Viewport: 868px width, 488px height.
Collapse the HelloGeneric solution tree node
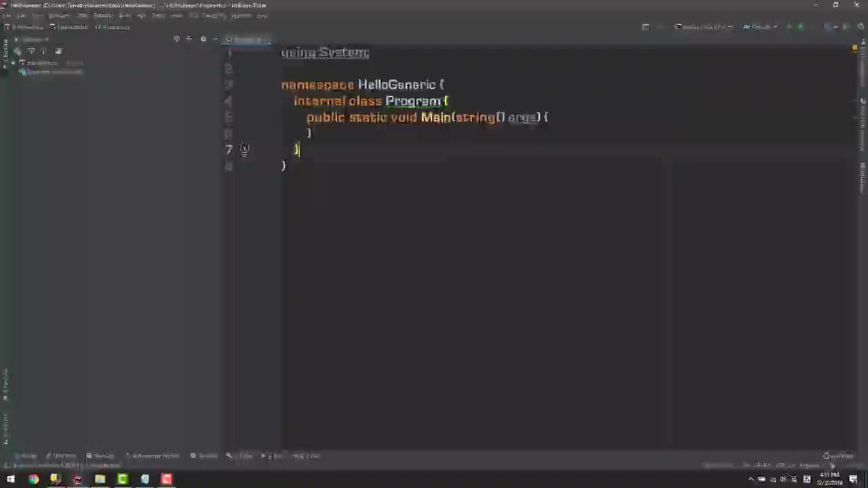click(14, 62)
